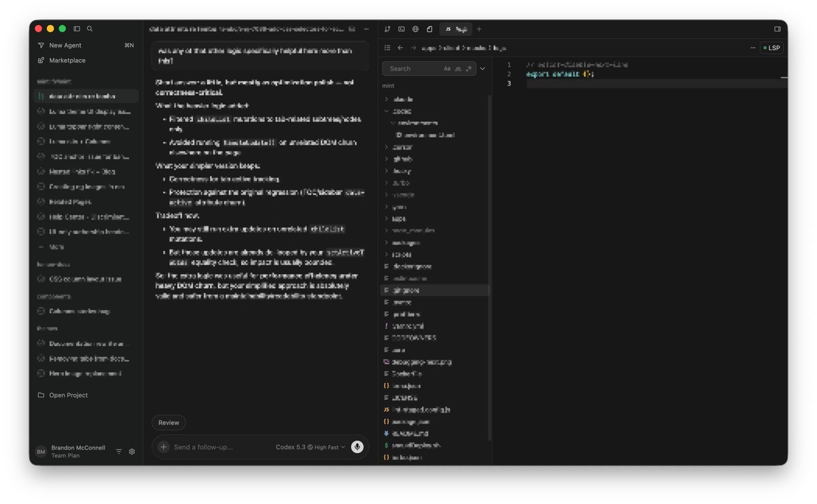Add an attachment with the plus button
817x504 pixels.
pyautogui.click(x=163, y=447)
